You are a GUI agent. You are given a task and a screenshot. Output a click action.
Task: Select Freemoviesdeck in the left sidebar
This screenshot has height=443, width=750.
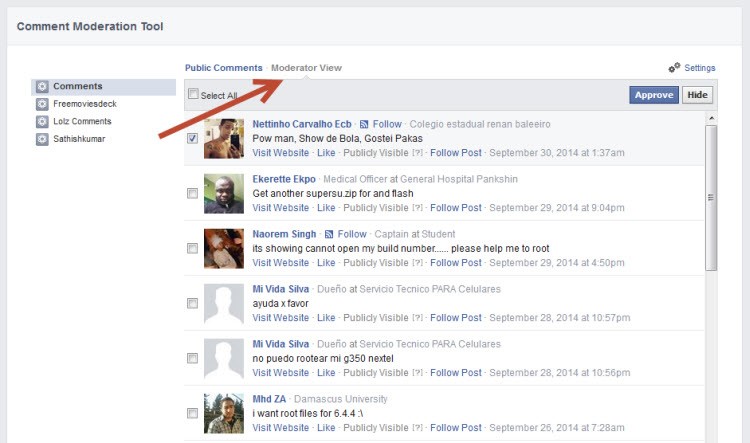pos(85,104)
